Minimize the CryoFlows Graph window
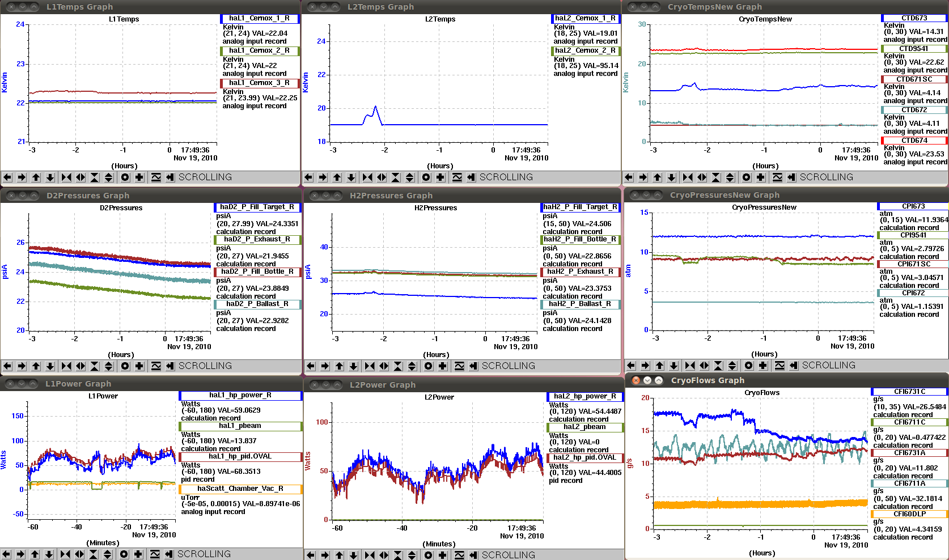 (x=647, y=380)
